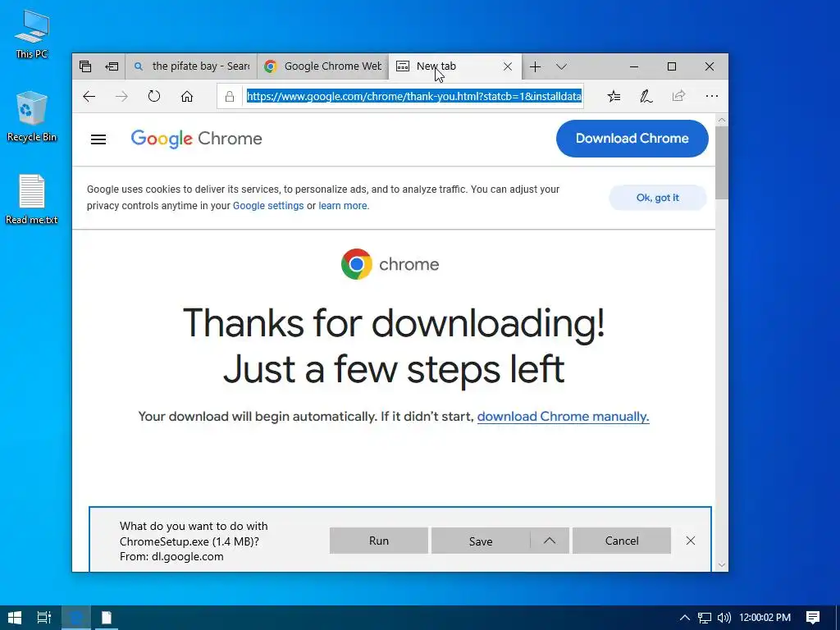Refresh the current page

click(x=154, y=97)
